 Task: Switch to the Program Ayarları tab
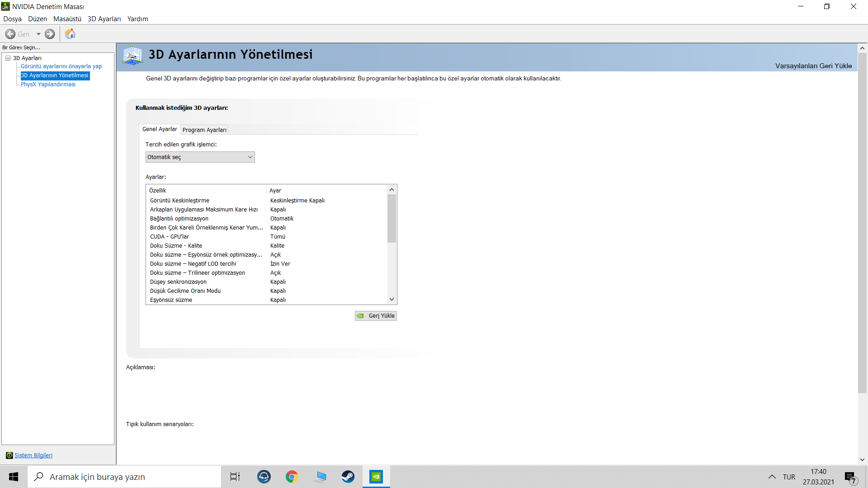tap(204, 130)
